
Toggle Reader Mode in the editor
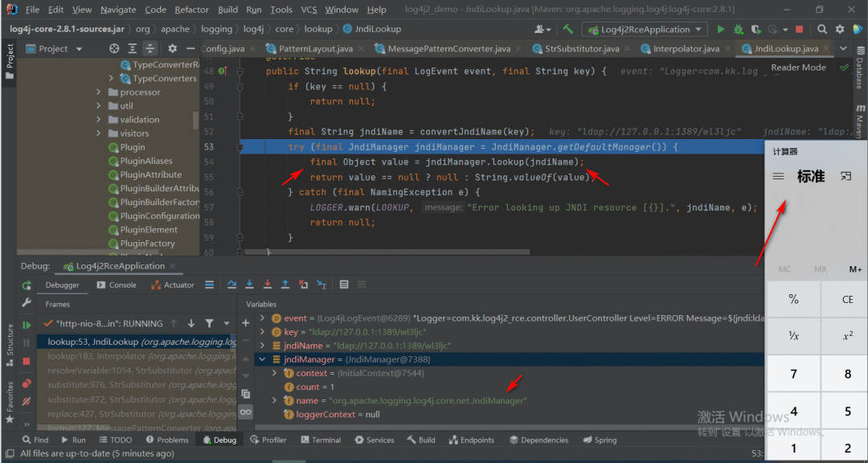798,68
